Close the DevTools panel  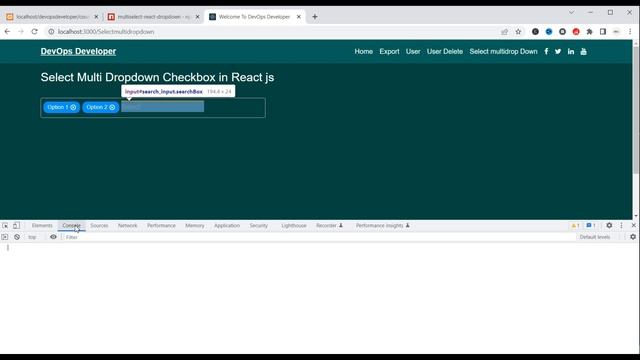pos(633,225)
